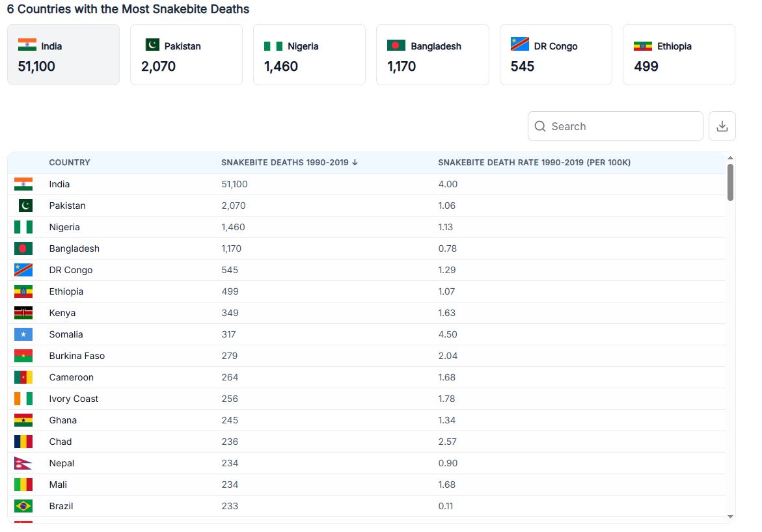Click the Somalia country name

coord(66,334)
